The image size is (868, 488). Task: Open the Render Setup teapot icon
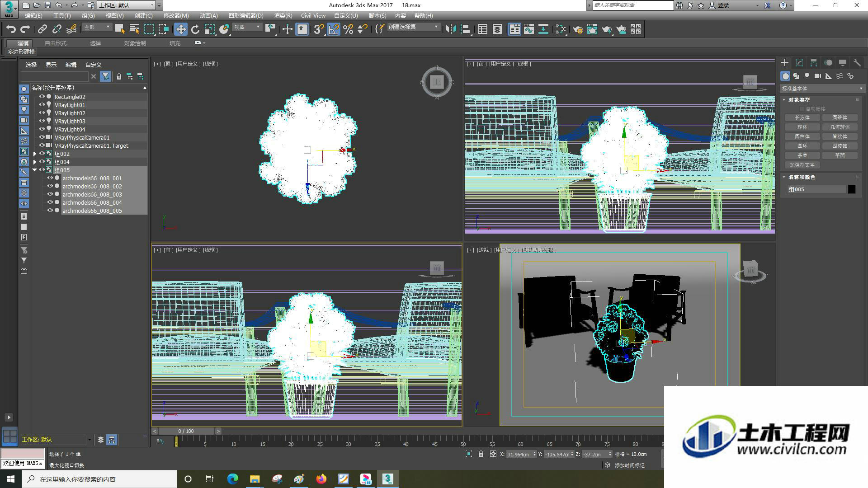click(x=578, y=29)
